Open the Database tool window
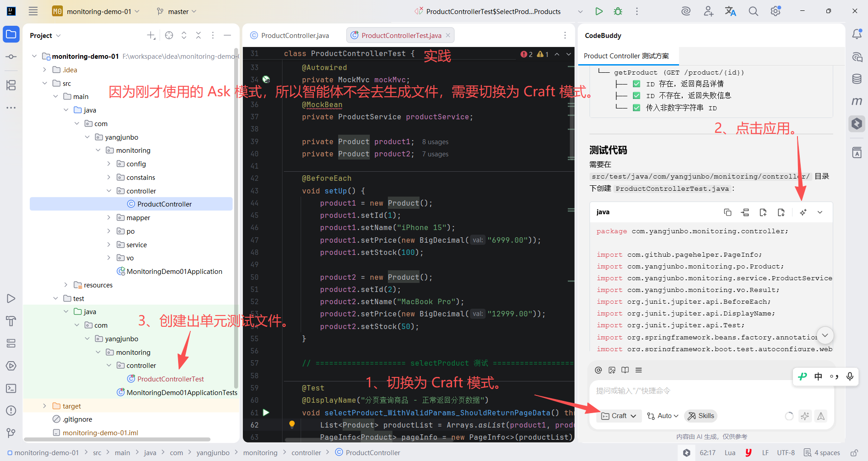Screen dimensions: 868x461 (x=857, y=79)
